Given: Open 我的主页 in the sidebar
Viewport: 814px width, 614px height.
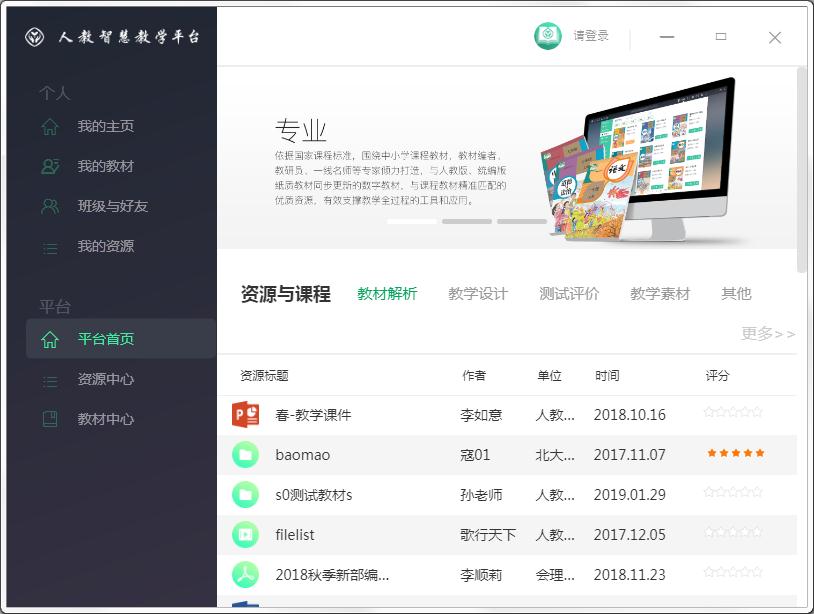Looking at the screenshot, I should (x=106, y=126).
